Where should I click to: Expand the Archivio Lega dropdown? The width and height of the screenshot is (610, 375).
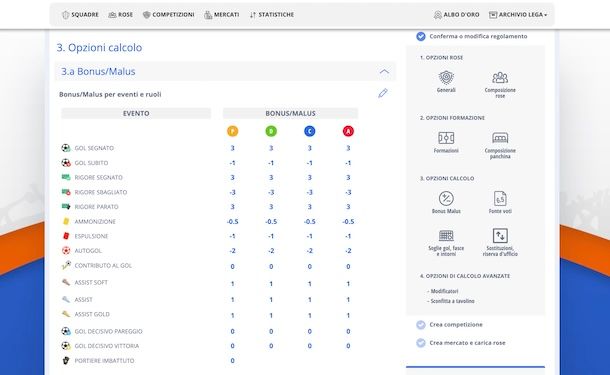click(x=518, y=15)
